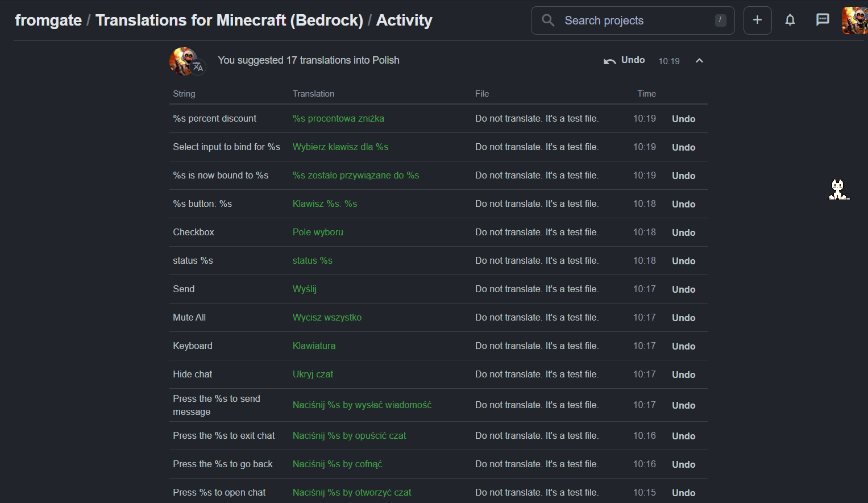Screen dimensions: 868x503
Task: Click the 10:19 timestamp in activity header
Action: point(669,61)
